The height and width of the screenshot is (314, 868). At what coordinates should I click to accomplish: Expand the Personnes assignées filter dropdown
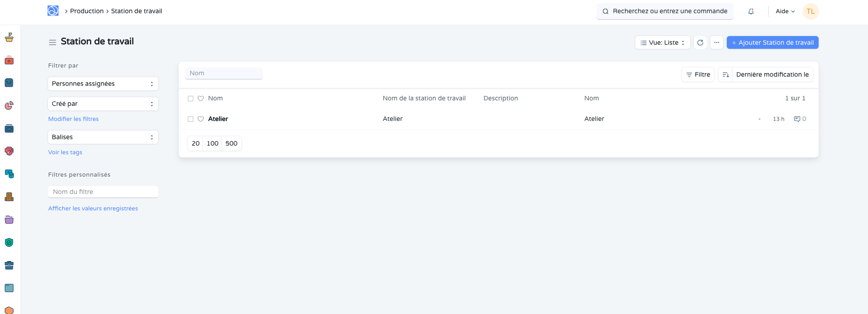103,84
